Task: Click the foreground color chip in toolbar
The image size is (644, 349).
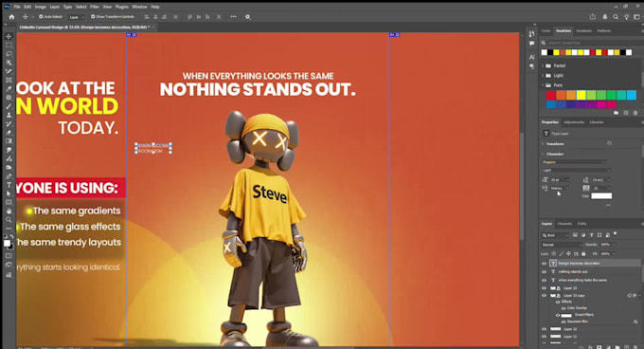Action: tap(7, 244)
